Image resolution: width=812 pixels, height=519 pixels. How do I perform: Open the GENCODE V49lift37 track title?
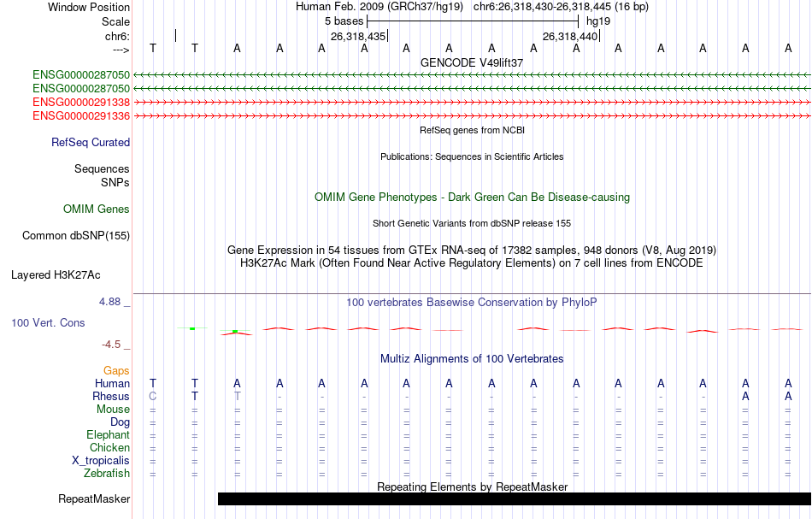click(472, 62)
